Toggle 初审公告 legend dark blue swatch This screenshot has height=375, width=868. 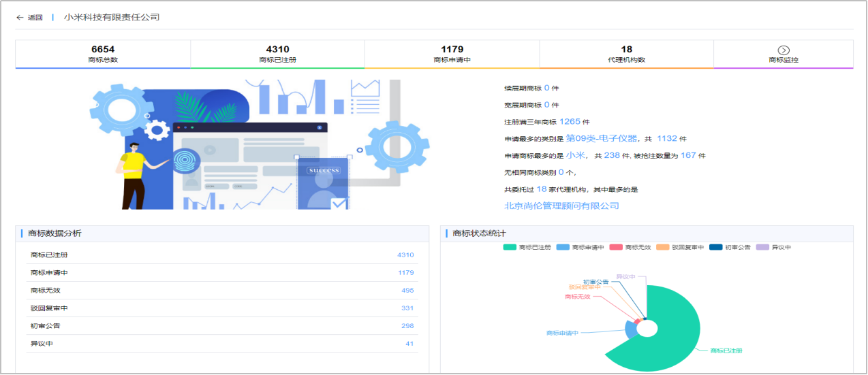pos(715,247)
